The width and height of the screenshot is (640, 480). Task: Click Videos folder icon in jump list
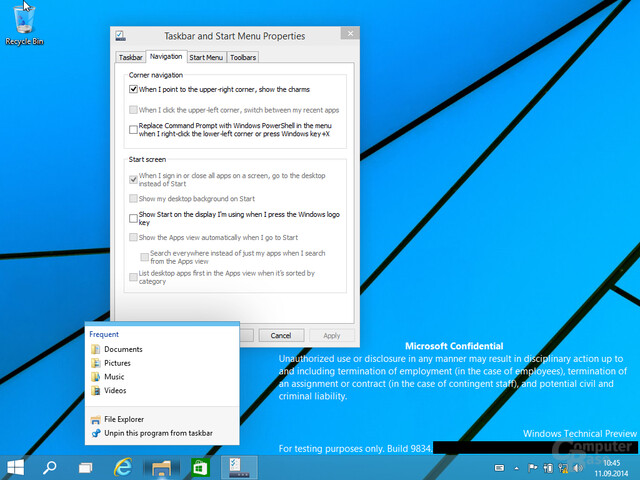click(x=96, y=391)
